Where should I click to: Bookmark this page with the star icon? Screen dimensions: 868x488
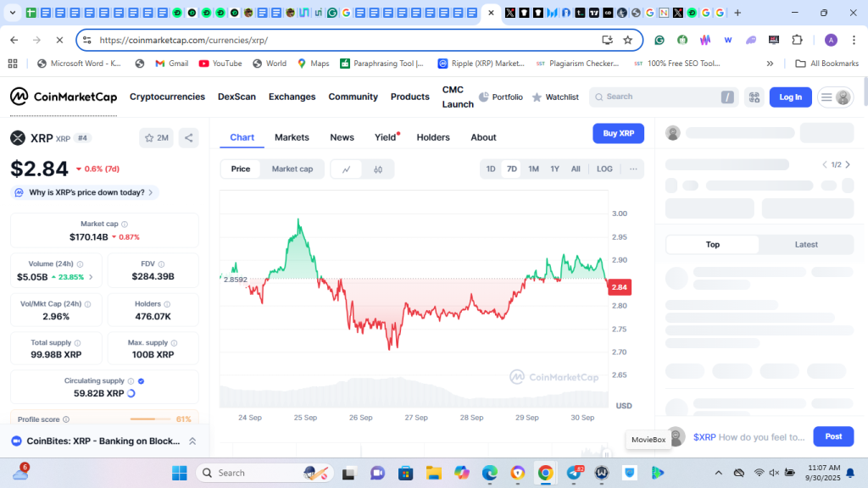click(x=628, y=40)
